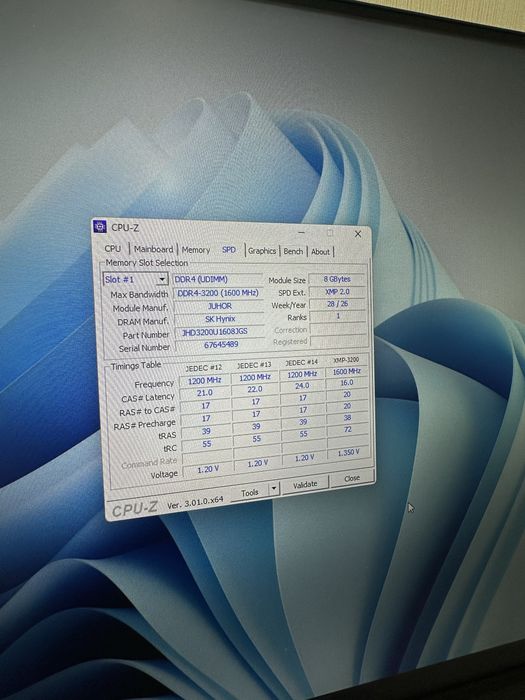
Task: Open the About tab
Action: [320, 252]
